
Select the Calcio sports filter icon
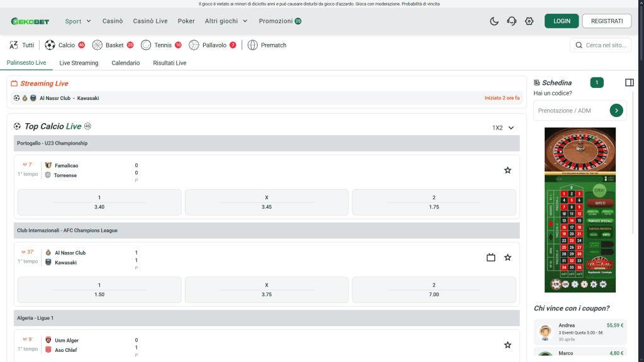(x=50, y=45)
